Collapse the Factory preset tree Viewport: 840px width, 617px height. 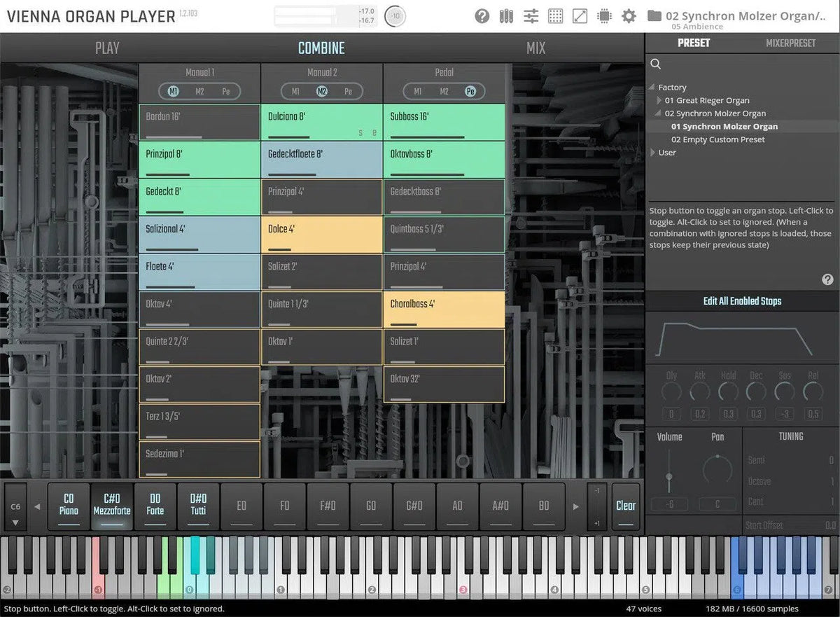pyautogui.click(x=653, y=88)
